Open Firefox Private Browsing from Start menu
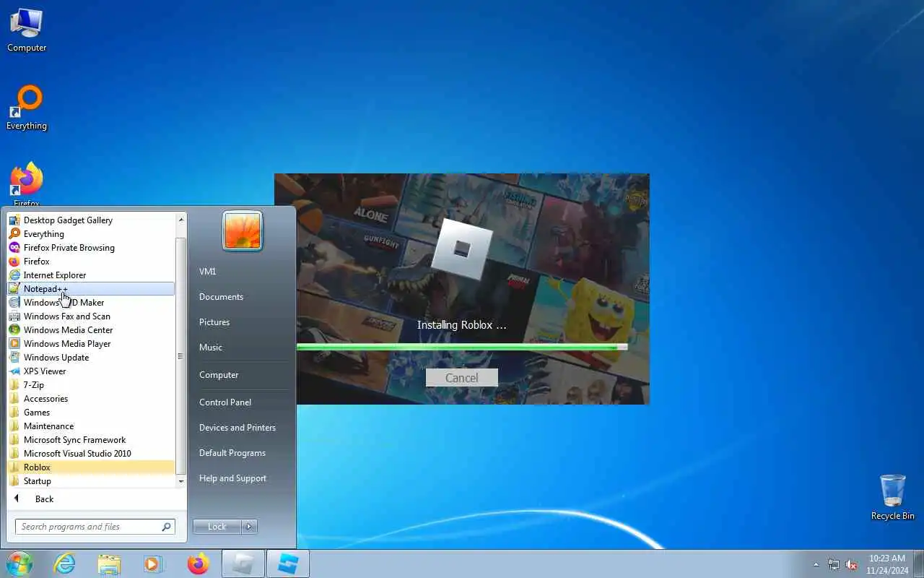This screenshot has height=578, width=924. 91,247
